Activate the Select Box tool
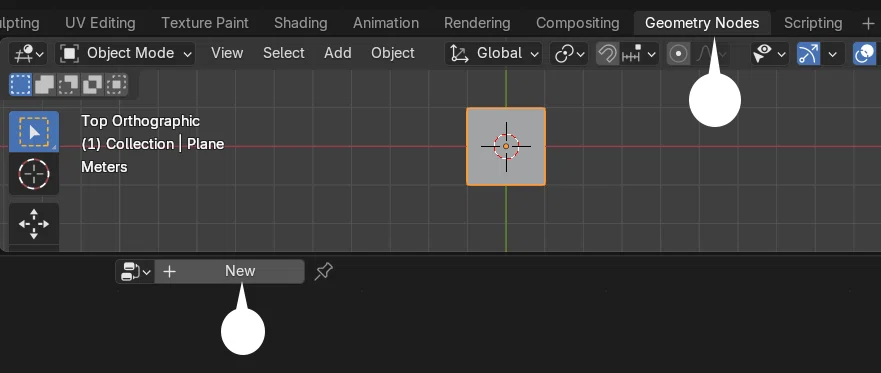This screenshot has height=373, width=881. pos(34,131)
